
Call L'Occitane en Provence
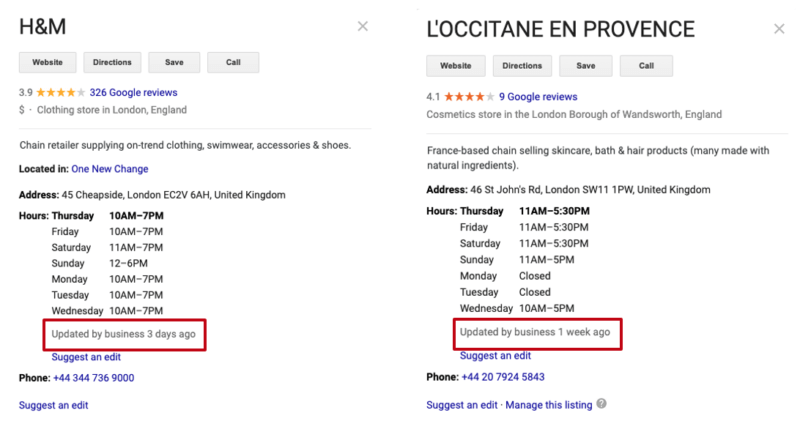(x=646, y=66)
